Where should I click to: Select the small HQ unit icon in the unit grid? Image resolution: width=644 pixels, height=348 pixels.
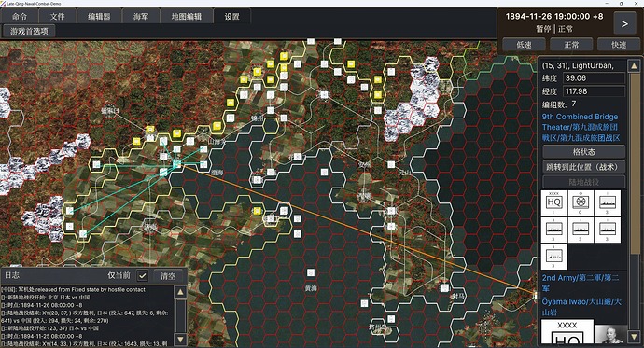click(554, 202)
